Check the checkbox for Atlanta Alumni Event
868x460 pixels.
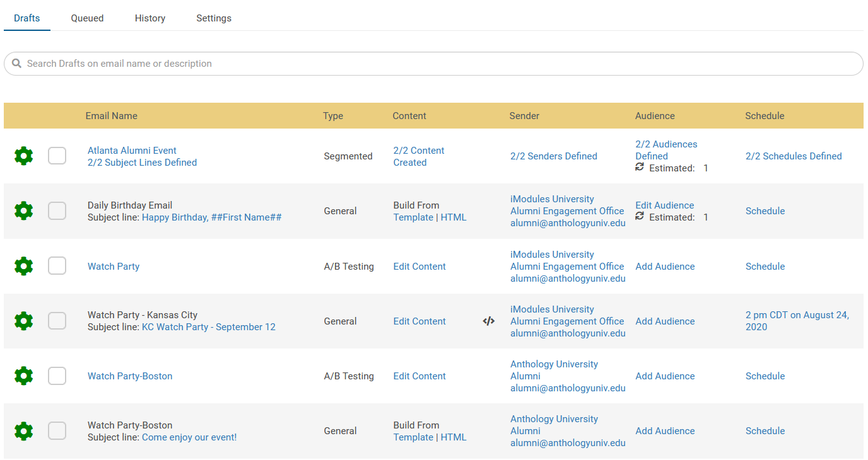pos(57,156)
